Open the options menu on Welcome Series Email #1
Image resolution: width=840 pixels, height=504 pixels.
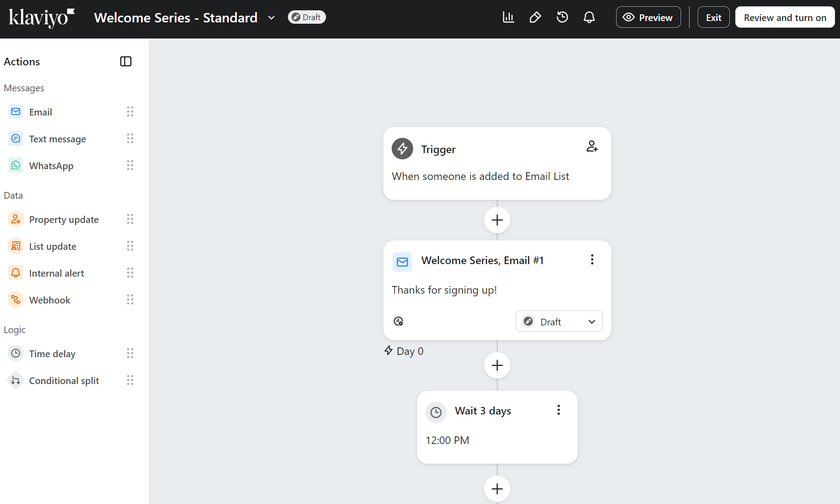click(592, 259)
